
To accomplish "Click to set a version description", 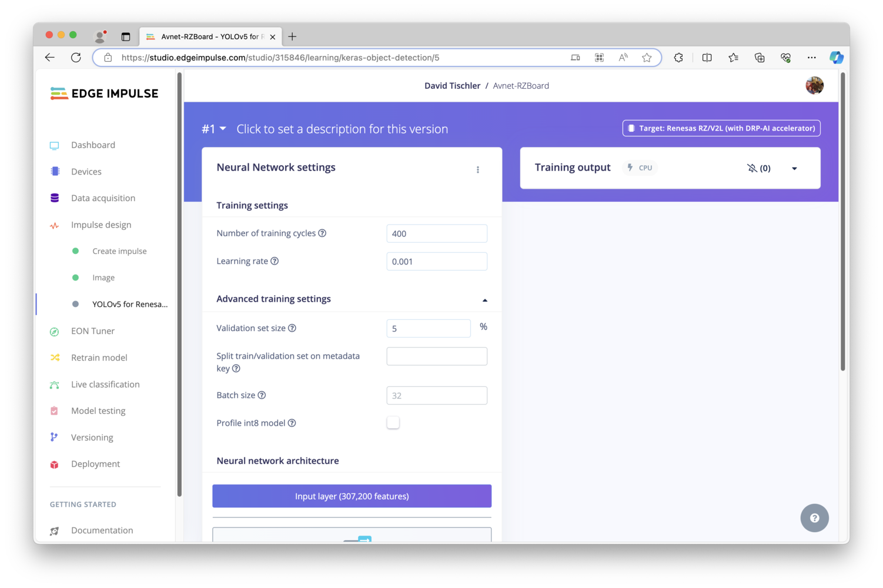I will [x=342, y=129].
